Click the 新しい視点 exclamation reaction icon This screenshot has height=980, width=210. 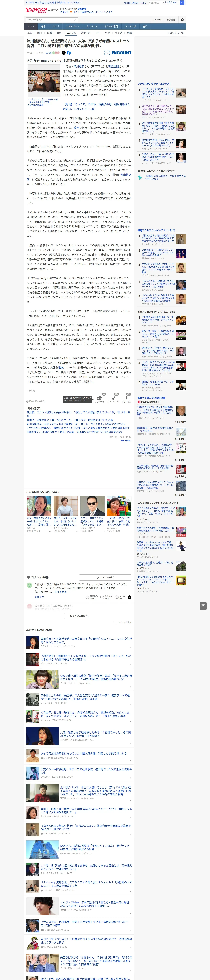127,398
